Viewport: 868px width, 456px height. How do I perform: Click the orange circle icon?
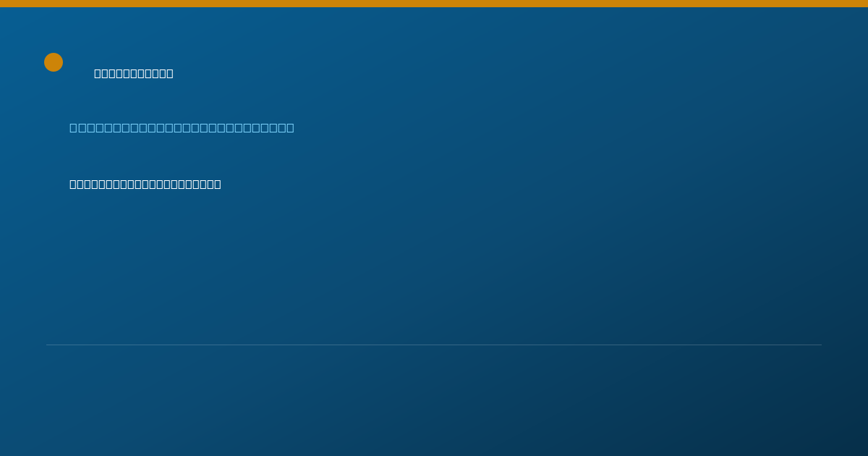point(54,62)
